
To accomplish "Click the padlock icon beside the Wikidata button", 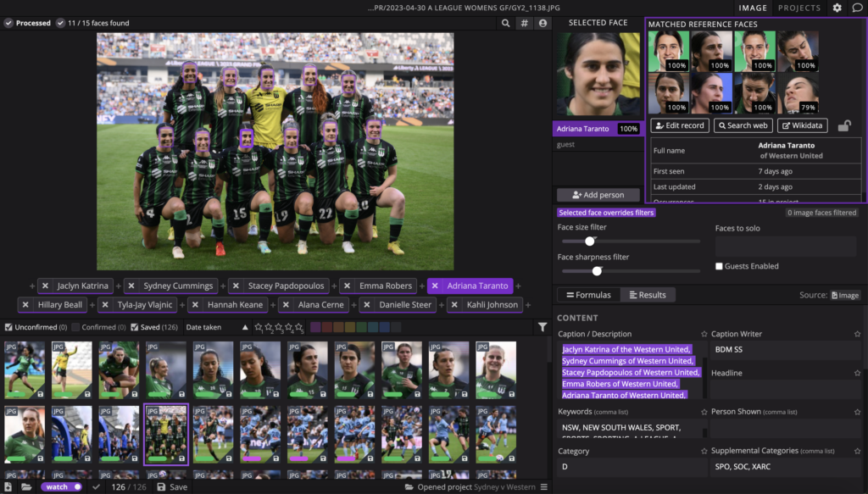I will (844, 126).
